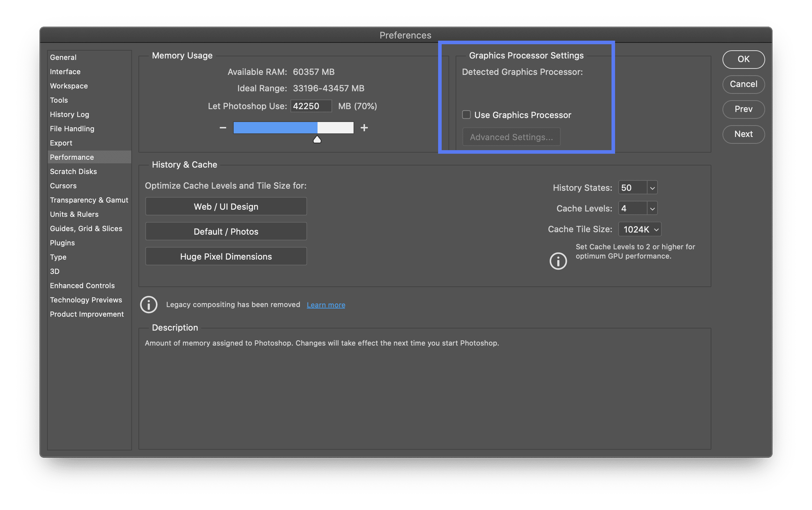
Task: Switch to the Interface preferences section
Action: 65,72
